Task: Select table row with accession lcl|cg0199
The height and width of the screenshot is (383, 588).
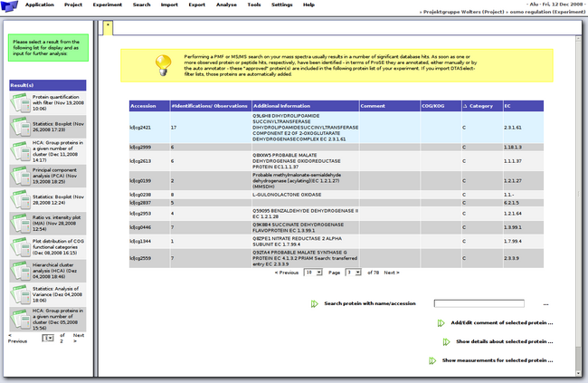Action: pos(337,180)
